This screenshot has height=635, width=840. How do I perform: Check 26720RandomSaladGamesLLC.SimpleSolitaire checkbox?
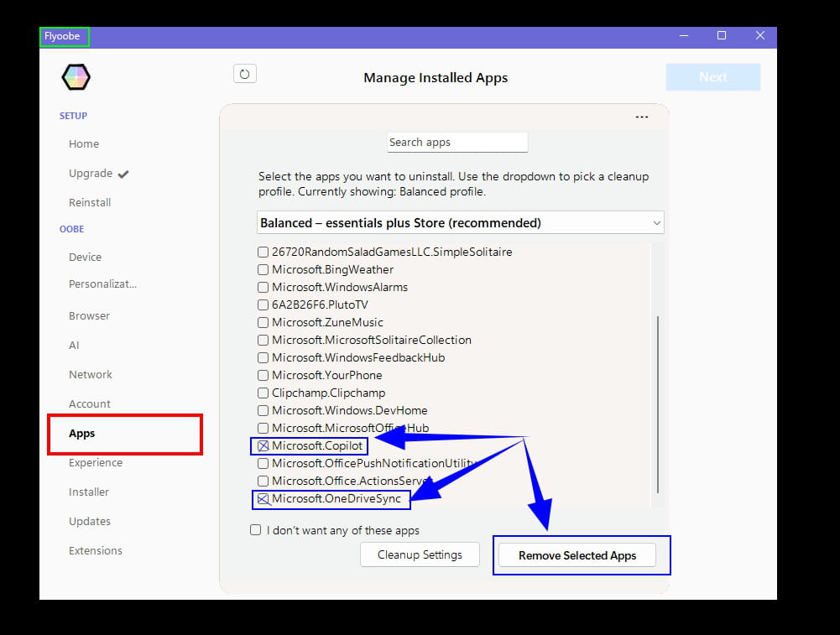tap(263, 252)
